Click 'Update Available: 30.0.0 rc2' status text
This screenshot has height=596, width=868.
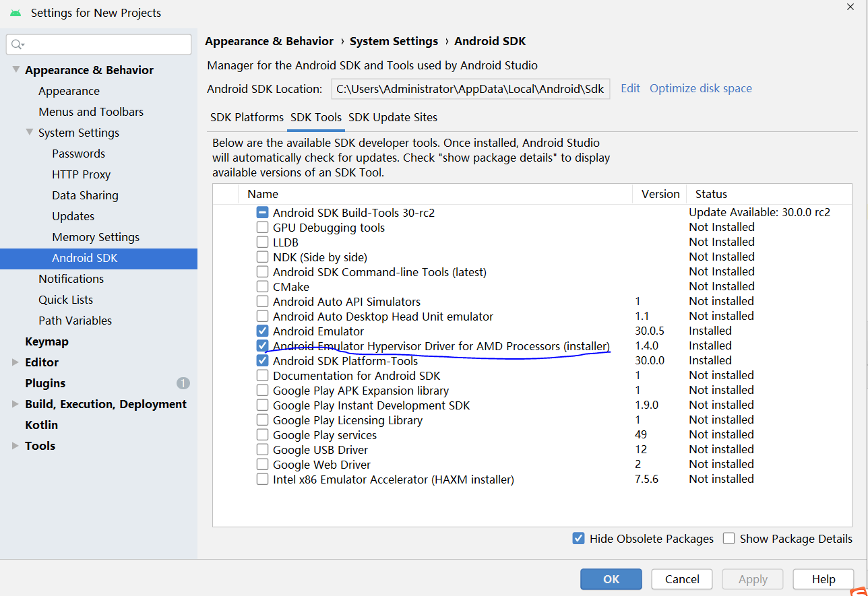pos(759,212)
